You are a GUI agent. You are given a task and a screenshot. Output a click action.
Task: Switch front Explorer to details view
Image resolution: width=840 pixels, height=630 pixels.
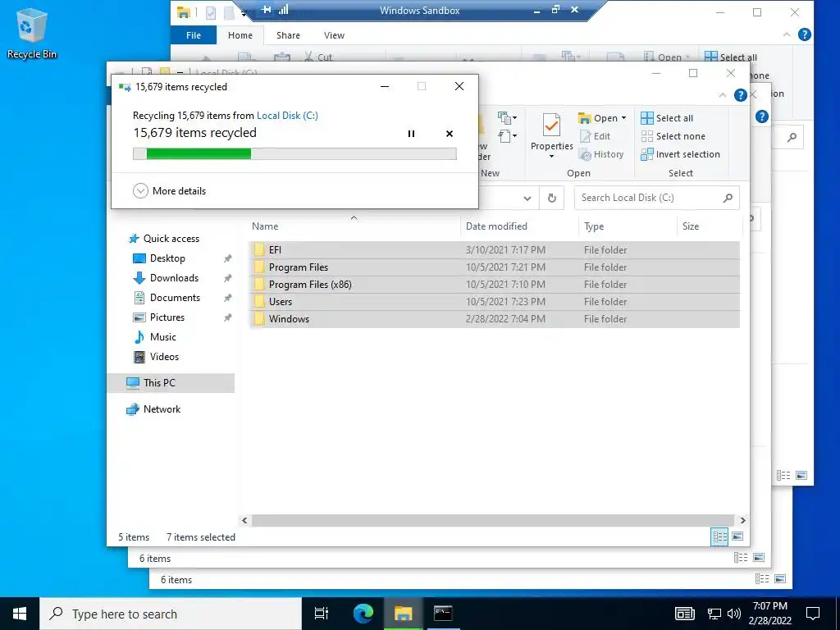tap(719, 536)
